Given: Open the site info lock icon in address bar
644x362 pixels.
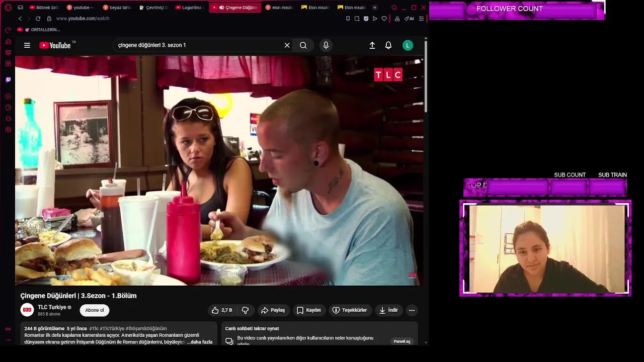Looking at the screenshot, I should [49, 19].
